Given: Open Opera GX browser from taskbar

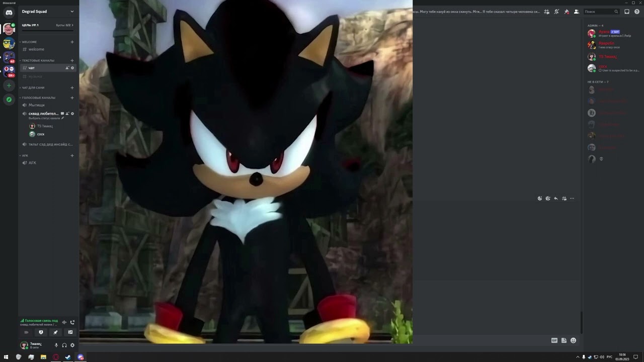Looking at the screenshot, I should 56,357.
